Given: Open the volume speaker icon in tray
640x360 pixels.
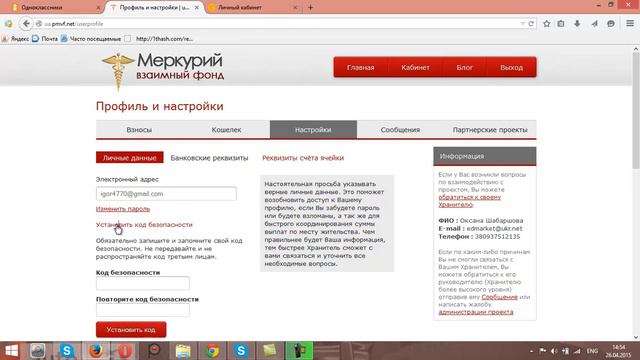Looking at the screenshot, I should [554, 351].
